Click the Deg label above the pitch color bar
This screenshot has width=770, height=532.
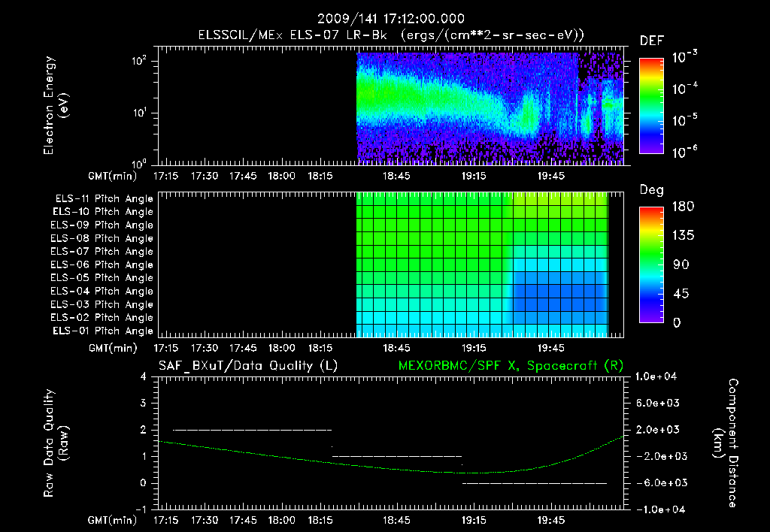652,190
